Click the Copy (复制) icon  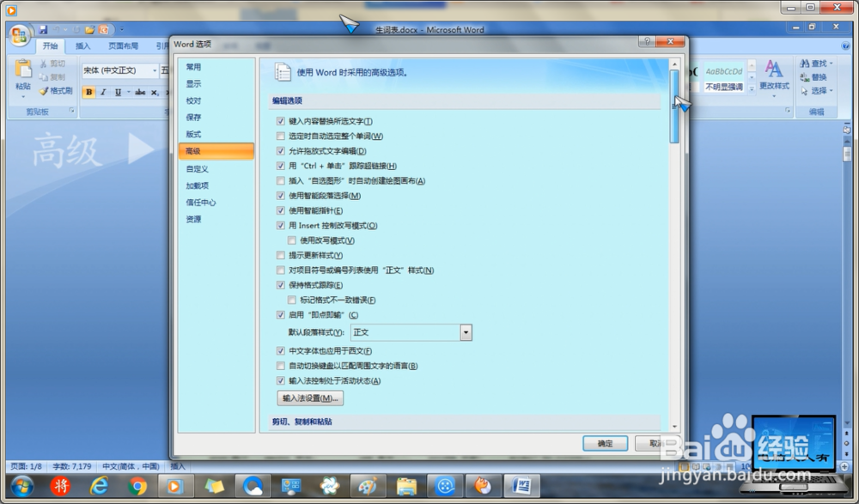(43, 76)
